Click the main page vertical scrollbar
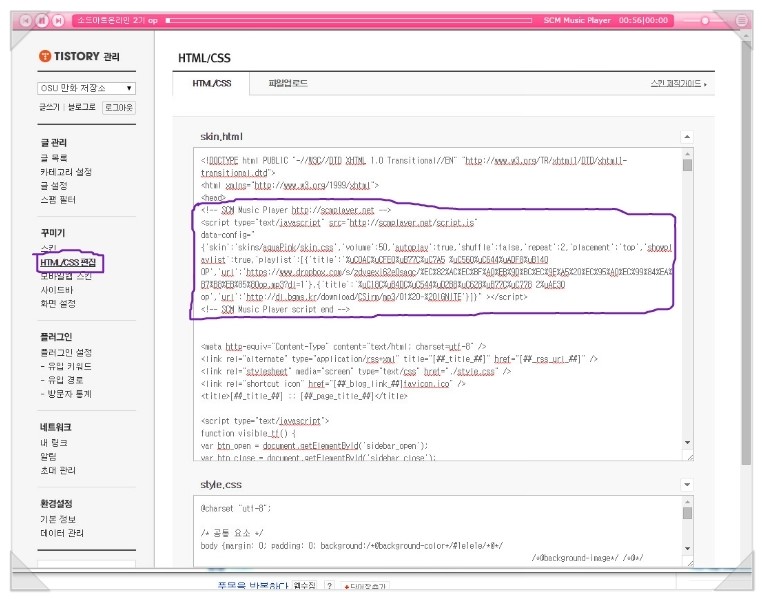The height and width of the screenshot is (601, 764). tap(746, 253)
